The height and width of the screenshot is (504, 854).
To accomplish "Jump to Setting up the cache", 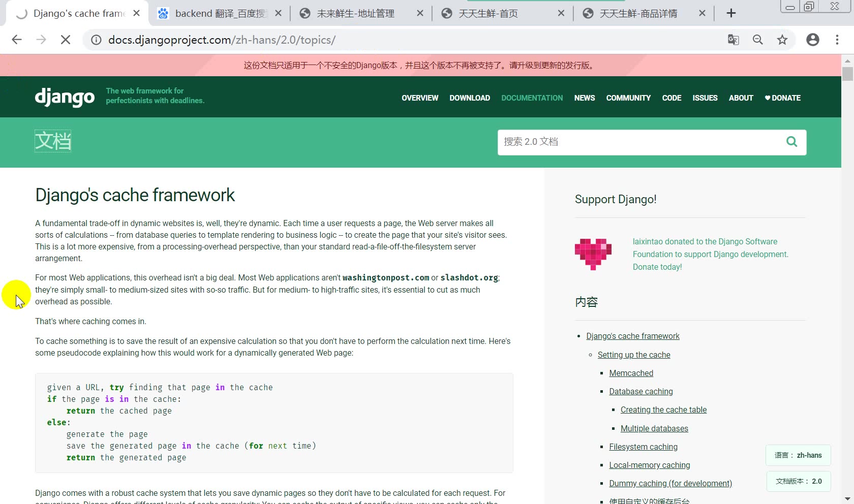I will [x=634, y=355].
